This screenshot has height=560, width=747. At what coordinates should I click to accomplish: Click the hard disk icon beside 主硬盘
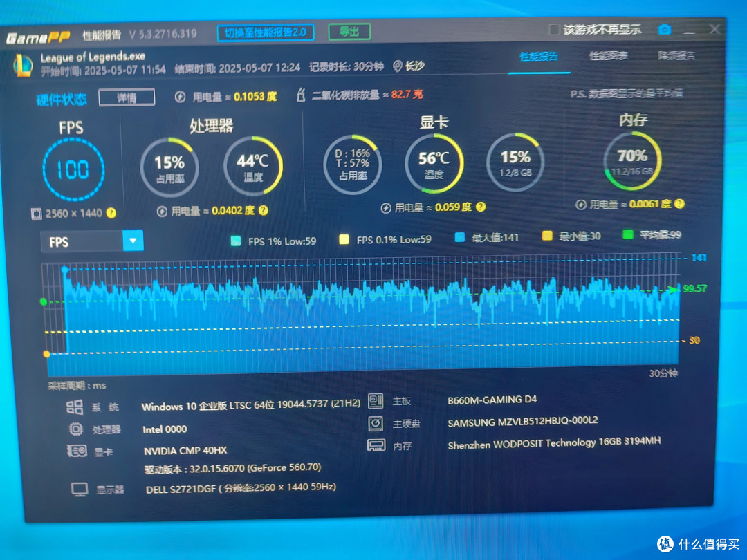pyautogui.click(x=376, y=423)
